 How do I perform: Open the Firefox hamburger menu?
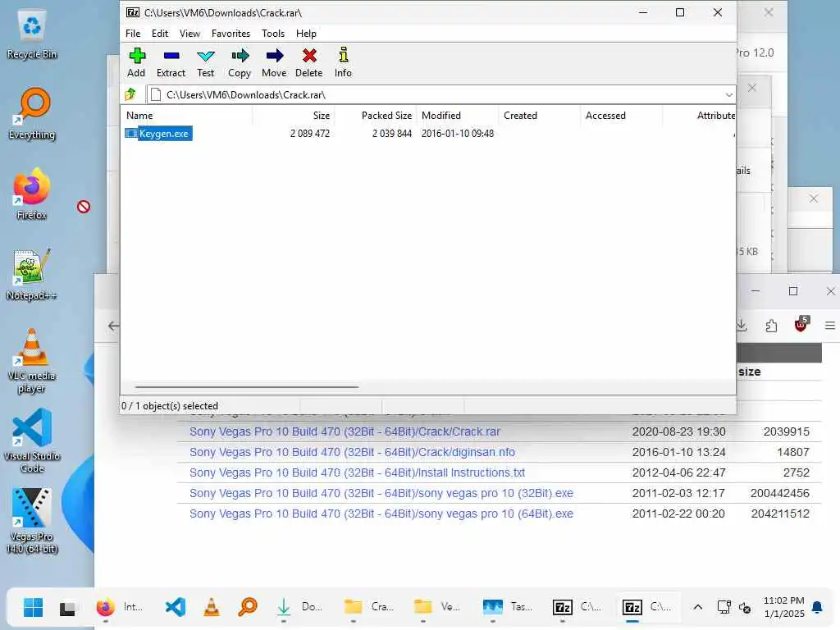(830, 325)
